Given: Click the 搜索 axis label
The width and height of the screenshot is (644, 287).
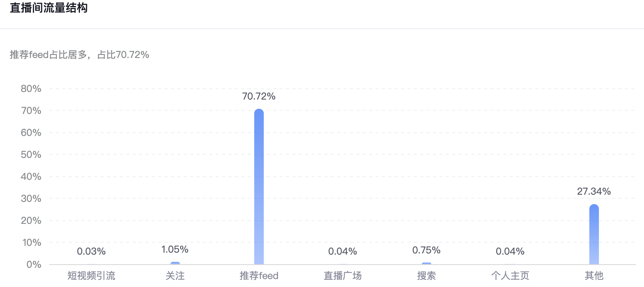Looking at the screenshot, I should [x=426, y=276].
